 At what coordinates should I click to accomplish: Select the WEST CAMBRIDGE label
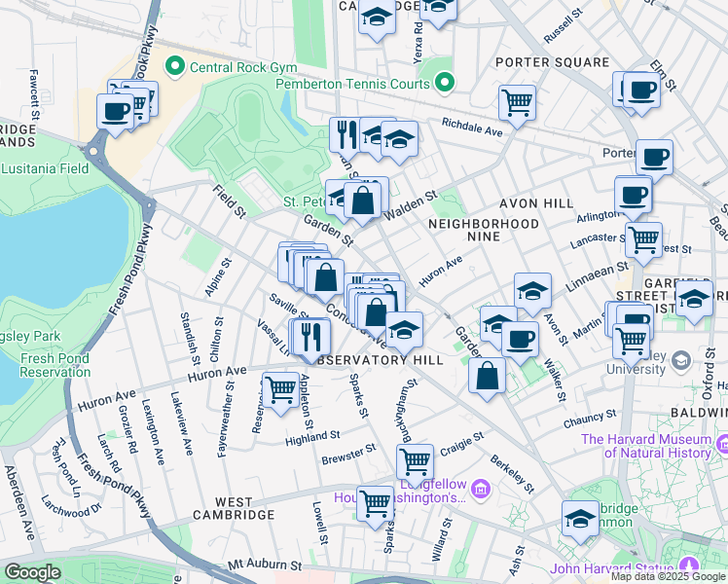pos(234,509)
